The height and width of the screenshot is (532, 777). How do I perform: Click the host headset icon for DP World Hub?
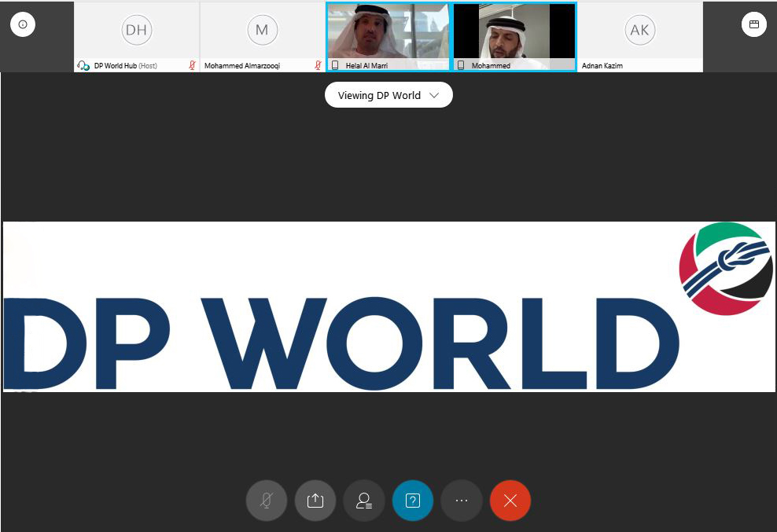point(83,66)
